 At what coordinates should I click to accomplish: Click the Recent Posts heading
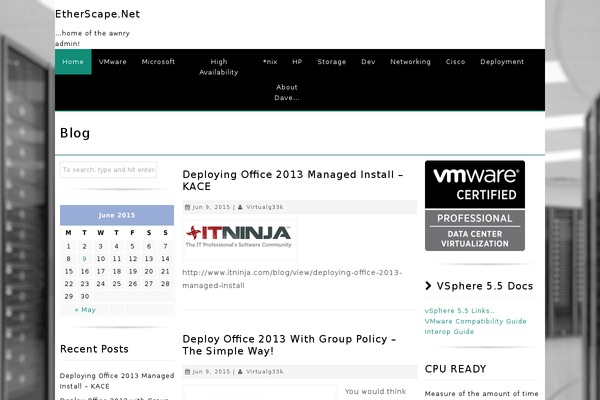[94, 349]
